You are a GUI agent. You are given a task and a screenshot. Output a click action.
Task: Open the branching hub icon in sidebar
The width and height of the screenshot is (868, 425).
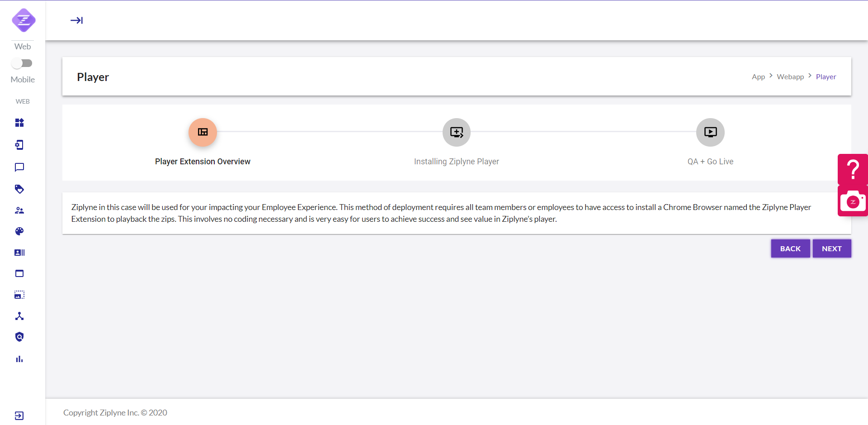[x=19, y=316]
